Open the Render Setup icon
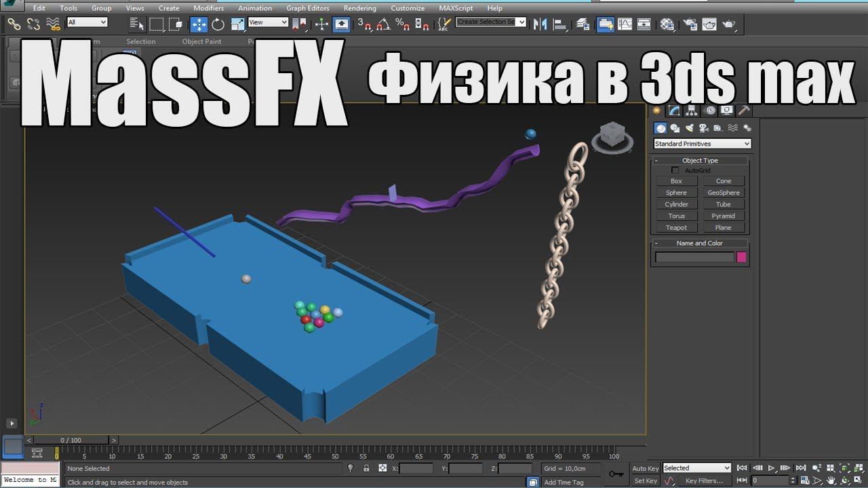 pos(690,24)
